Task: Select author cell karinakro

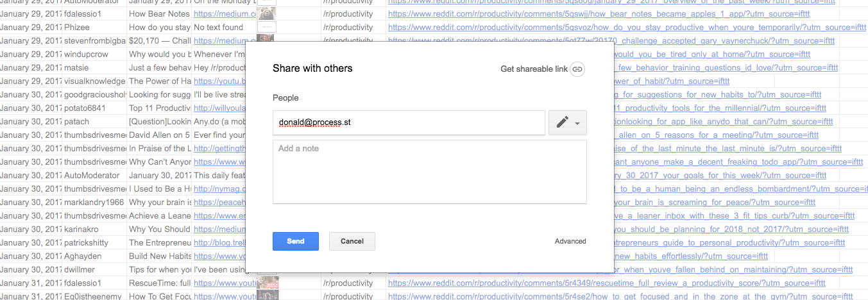Action: (94, 229)
